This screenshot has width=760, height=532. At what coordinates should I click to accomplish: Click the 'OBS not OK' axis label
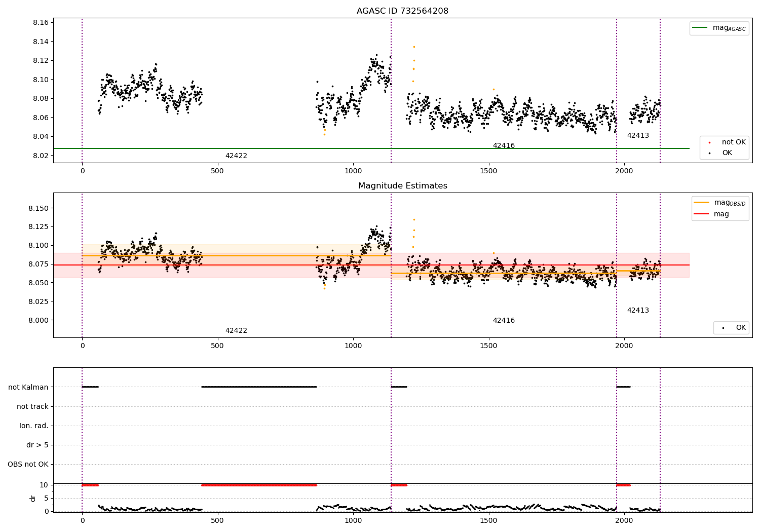28,464
